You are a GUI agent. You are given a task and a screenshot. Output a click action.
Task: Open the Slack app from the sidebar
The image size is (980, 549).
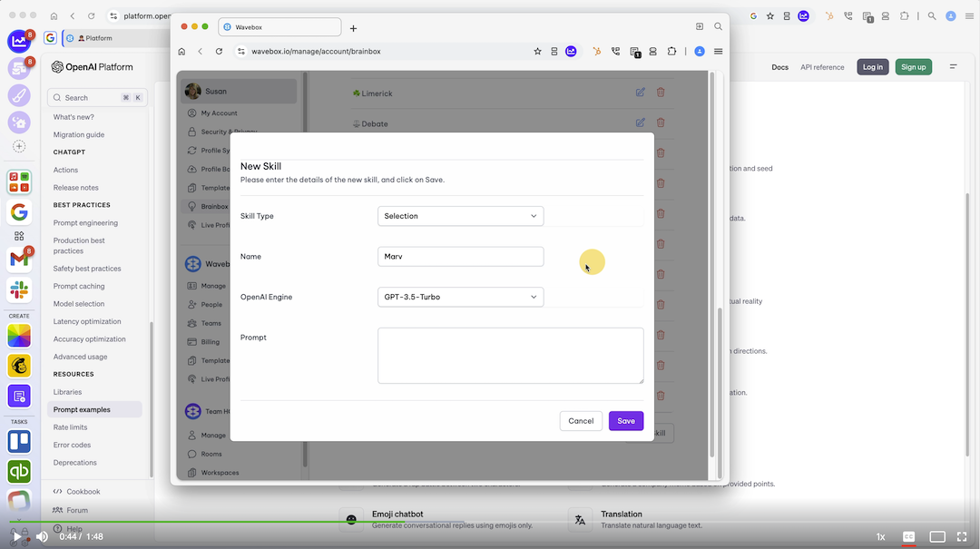(x=19, y=290)
